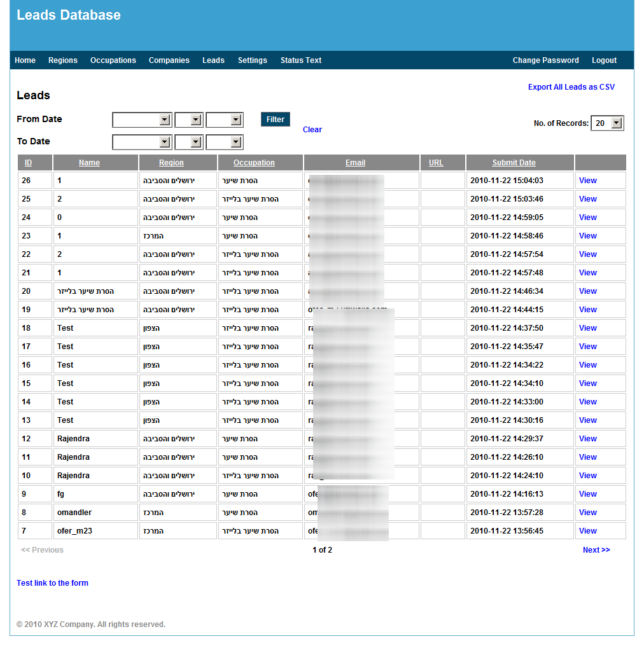The height and width of the screenshot is (655, 644).
Task: Click the Filter button
Action: [x=275, y=119]
